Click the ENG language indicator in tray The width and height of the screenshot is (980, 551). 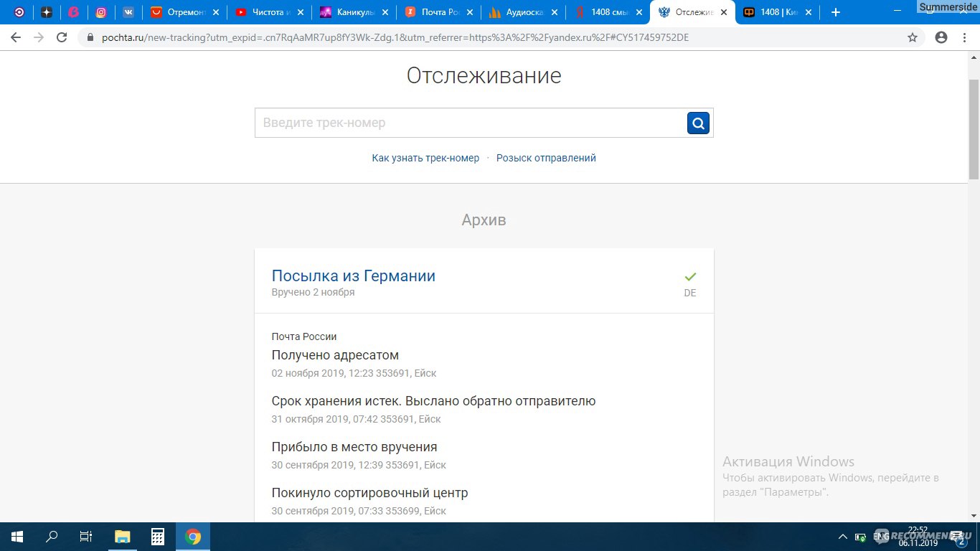[881, 537]
